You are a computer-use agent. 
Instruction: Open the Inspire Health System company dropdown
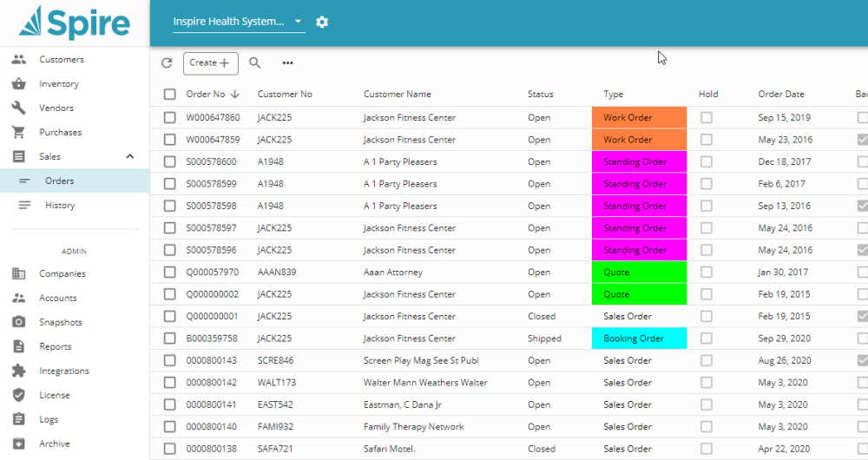tap(239, 22)
